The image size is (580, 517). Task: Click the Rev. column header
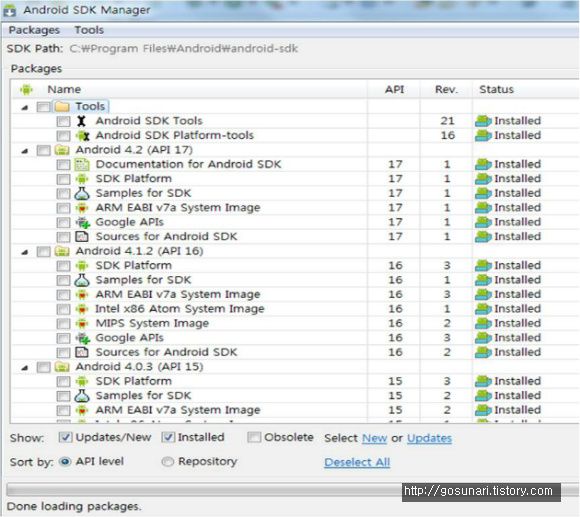tap(446, 89)
